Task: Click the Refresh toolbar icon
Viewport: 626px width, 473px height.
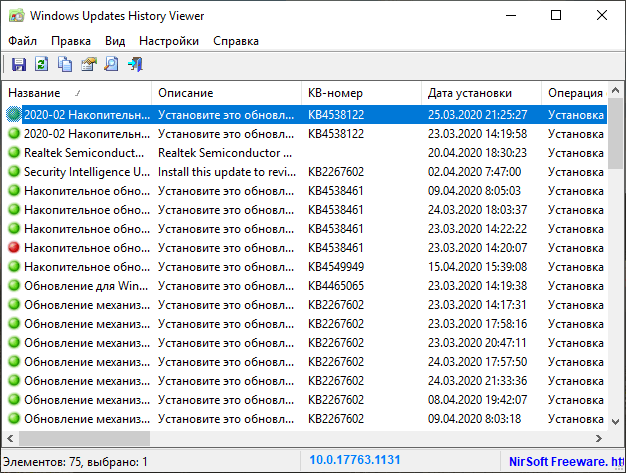Action: tap(42, 64)
